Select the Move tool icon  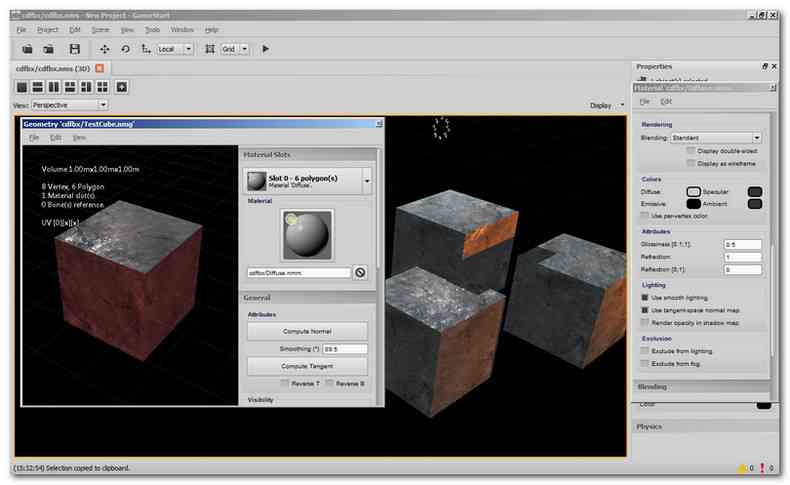104,49
